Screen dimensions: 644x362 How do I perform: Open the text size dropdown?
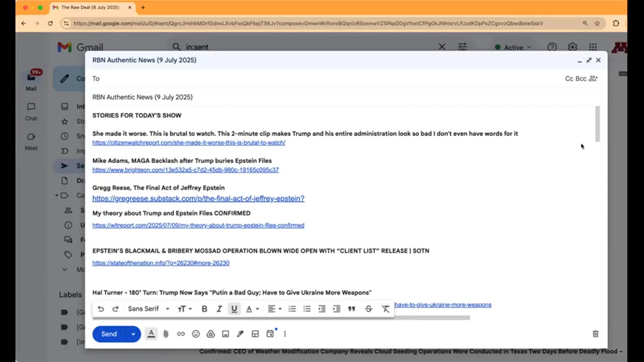tap(185, 309)
